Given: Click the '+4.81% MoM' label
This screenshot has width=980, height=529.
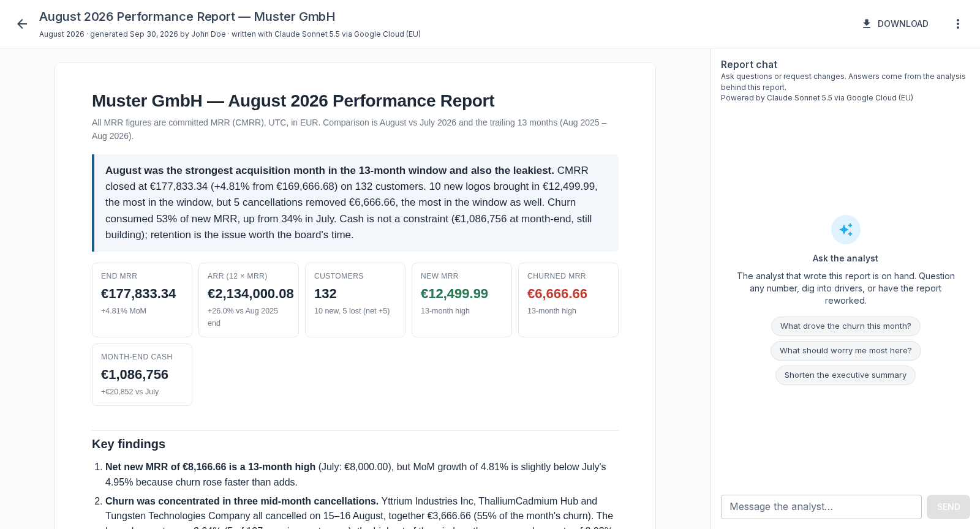Looking at the screenshot, I should (x=124, y=311).
